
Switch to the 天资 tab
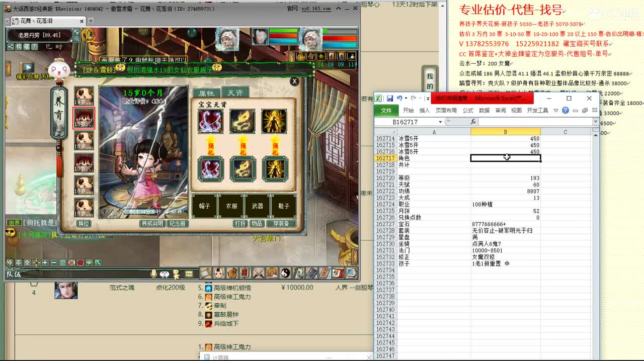click(235, 93)
